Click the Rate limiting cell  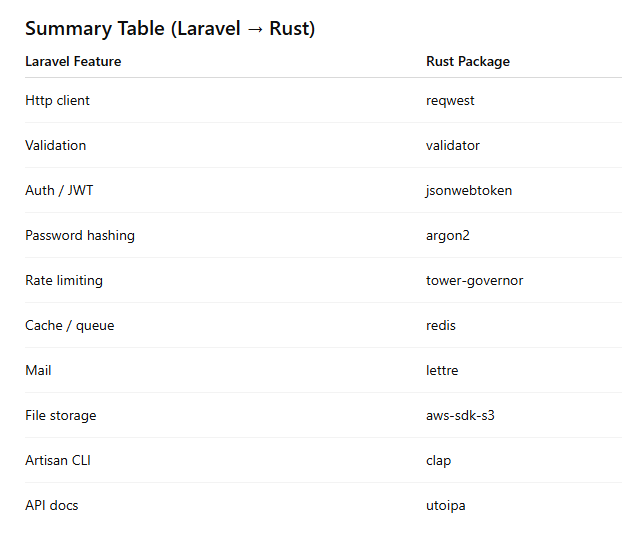click(x=64, y=280)
